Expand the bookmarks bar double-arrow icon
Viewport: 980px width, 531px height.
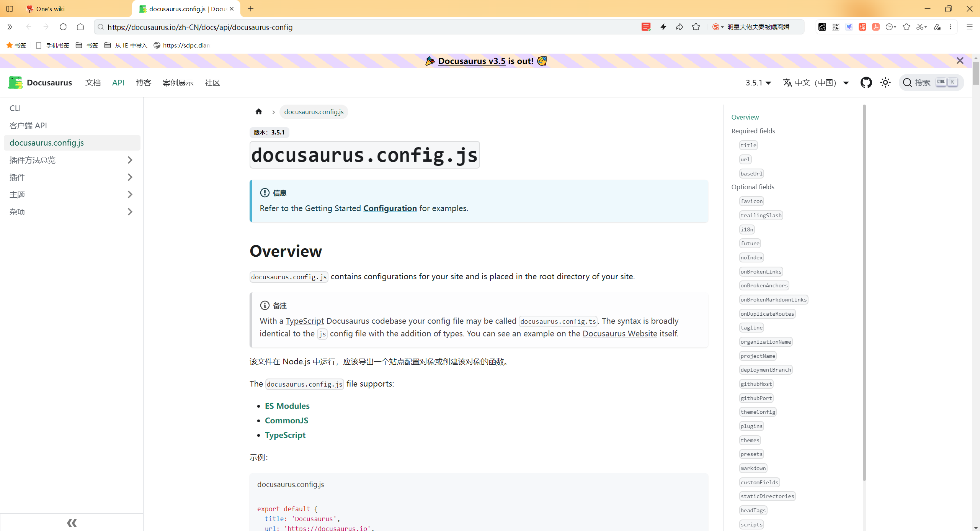[x=10, y=27]
